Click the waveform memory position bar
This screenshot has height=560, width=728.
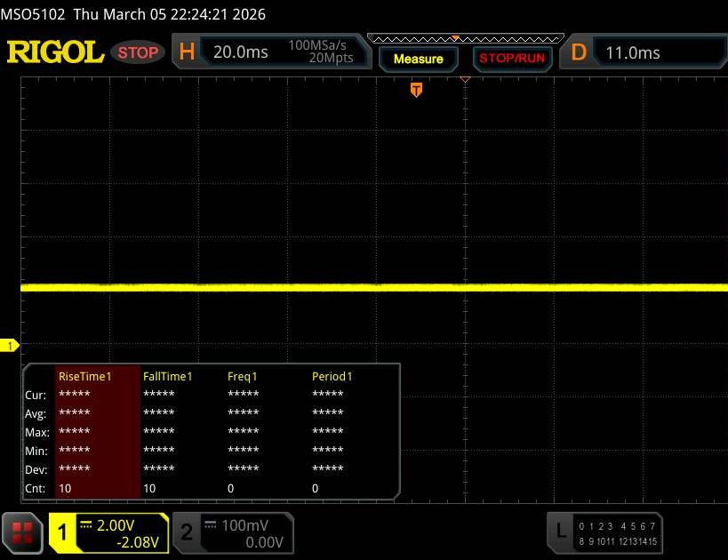(464, 38)
